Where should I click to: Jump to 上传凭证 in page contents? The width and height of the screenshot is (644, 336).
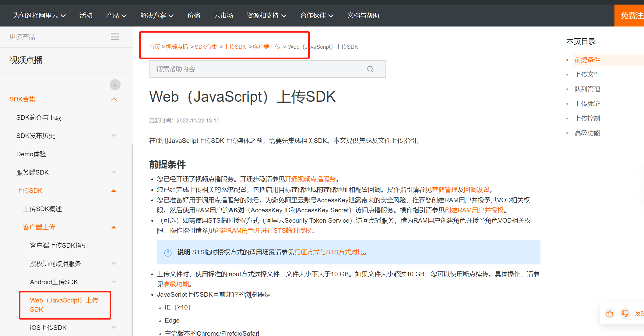[x=587, y=104]
